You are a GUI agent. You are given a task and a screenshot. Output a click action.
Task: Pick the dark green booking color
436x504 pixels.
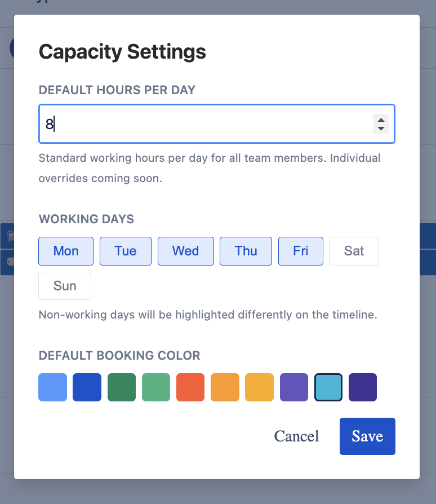coord(121,387)
